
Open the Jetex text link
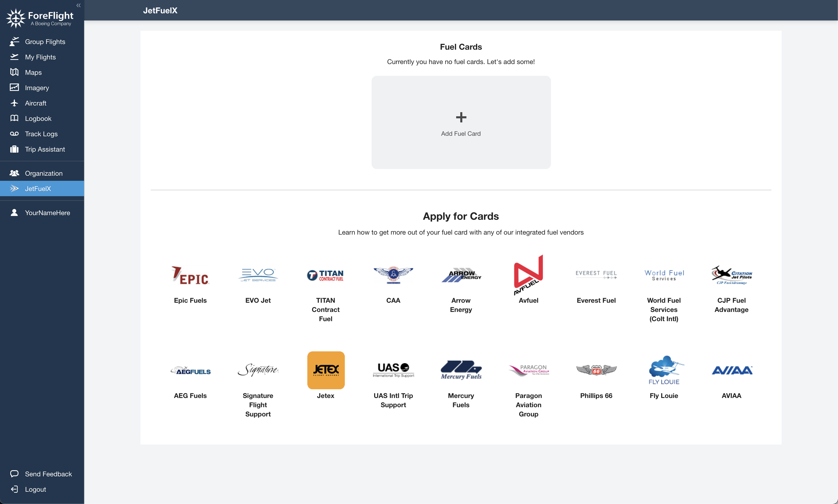click(x=325, y=396)
